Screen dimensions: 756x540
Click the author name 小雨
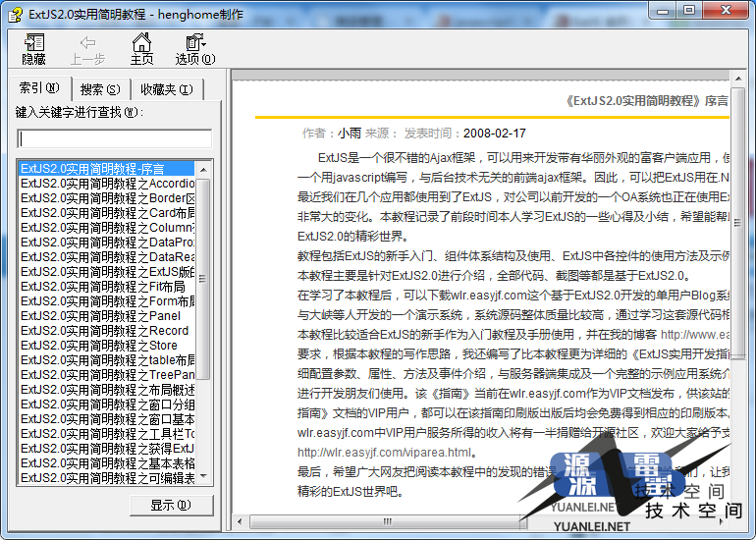pyautogui.click(x=350, y=134)
